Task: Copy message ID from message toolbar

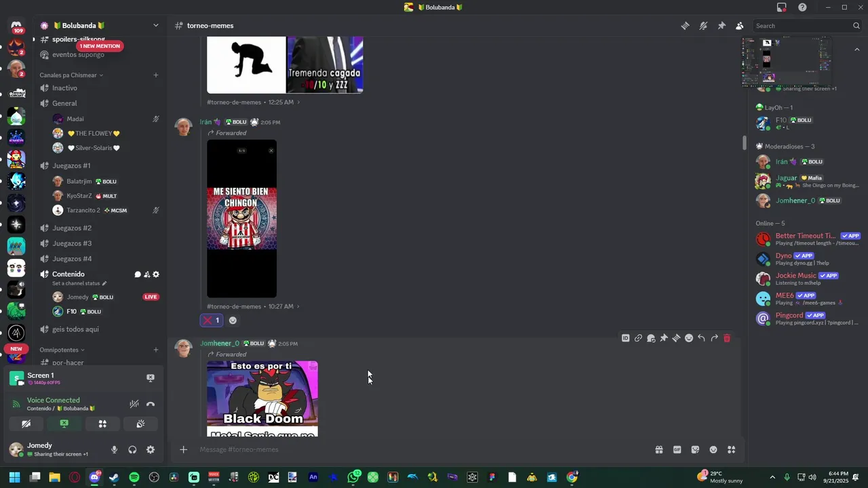Action: pyautogui.click(x=625, y=338)
